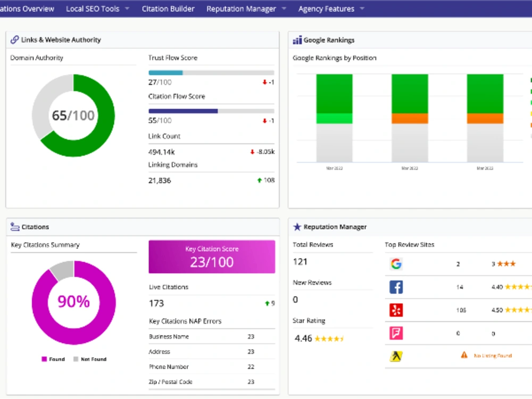Viewport: 532px width, 399px height.
Task: Click the No Listing Found link
Action: 493,355
